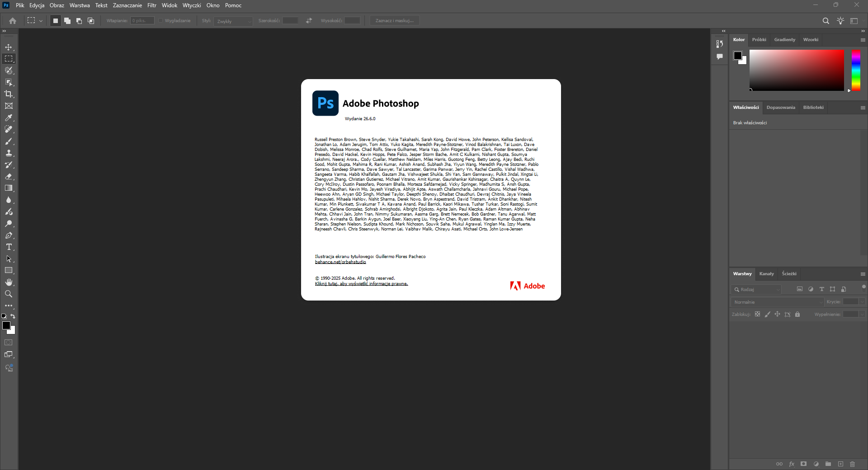Open the Rodzaj layer filter dropdown

(x=756, y=289)
